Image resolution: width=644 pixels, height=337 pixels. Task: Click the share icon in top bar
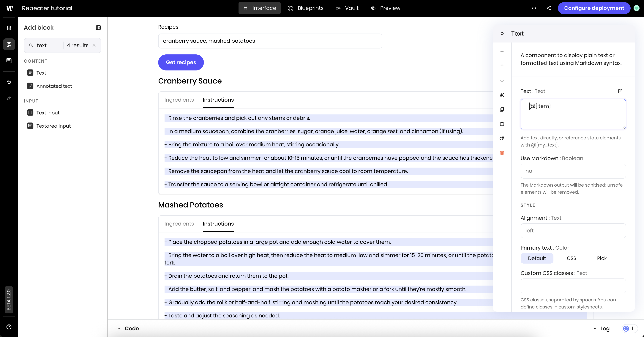pyautogui.click(x=549, y=8)
